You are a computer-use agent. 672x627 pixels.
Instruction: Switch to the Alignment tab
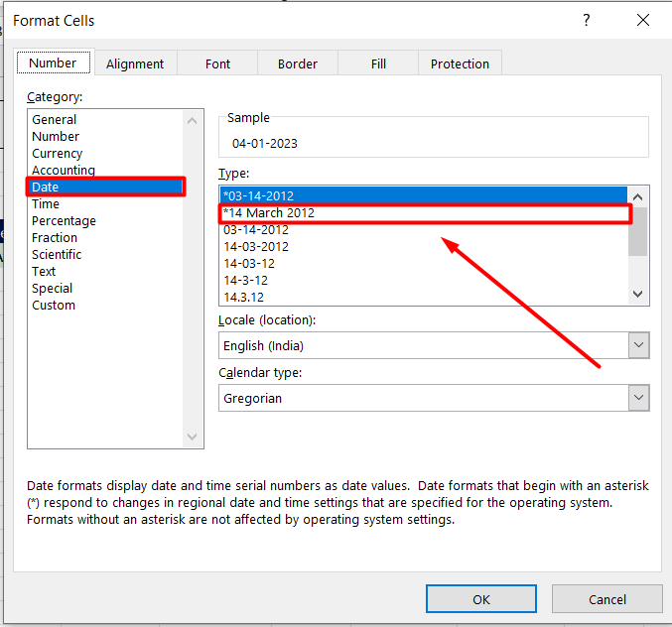click(135, 63)
